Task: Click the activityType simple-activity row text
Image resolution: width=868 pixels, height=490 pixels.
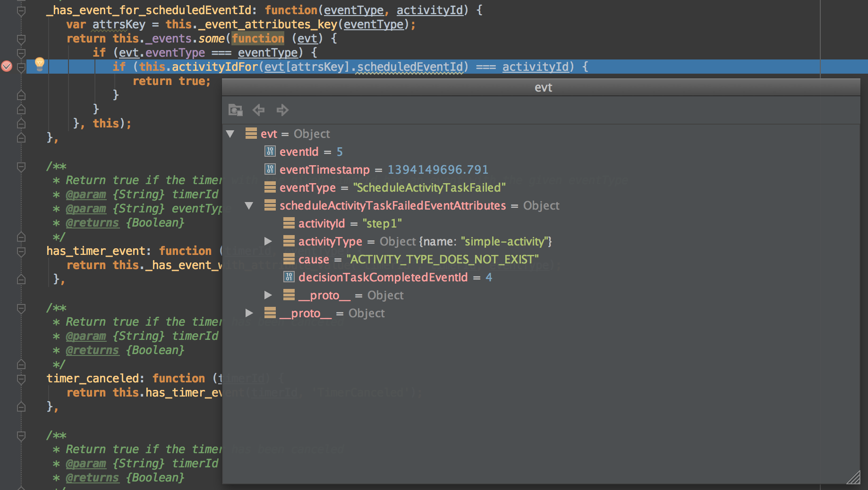Action: click(x=425, y=242)
